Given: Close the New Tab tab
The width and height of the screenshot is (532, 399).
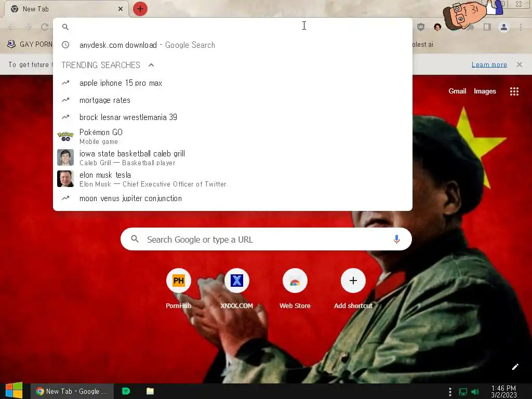Looking at the screenshot, I should pyautogui.click(x=121, y=9).
